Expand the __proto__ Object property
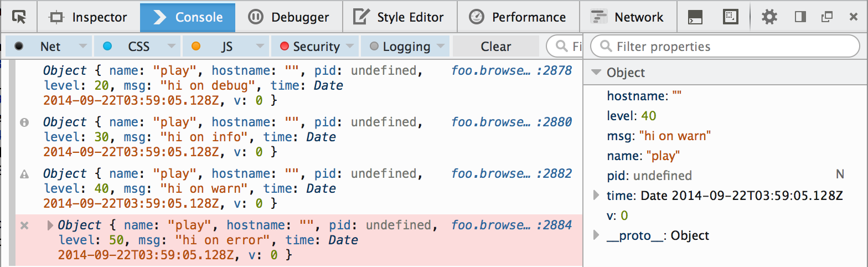Viewport: 868px width, 267px height. click(596, 235)
